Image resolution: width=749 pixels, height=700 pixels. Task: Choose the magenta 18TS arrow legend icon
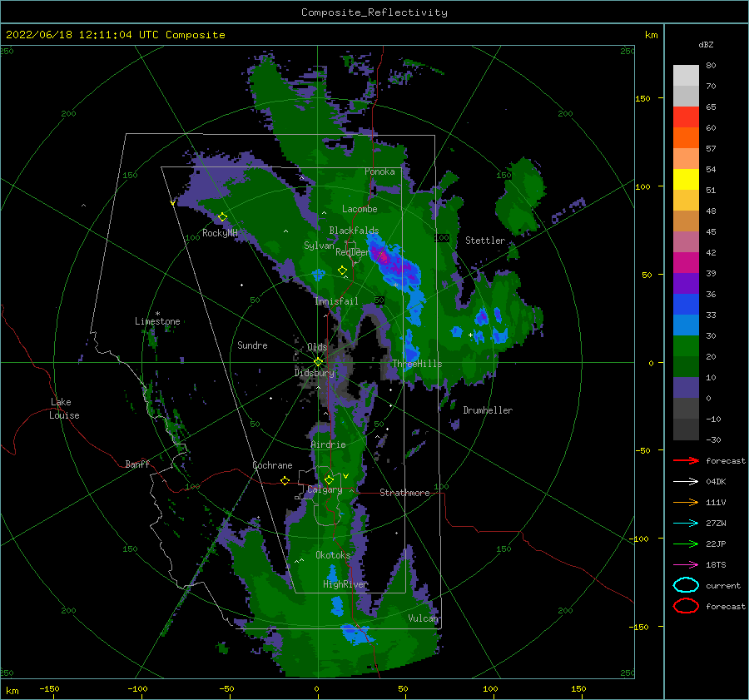point(686,565)
